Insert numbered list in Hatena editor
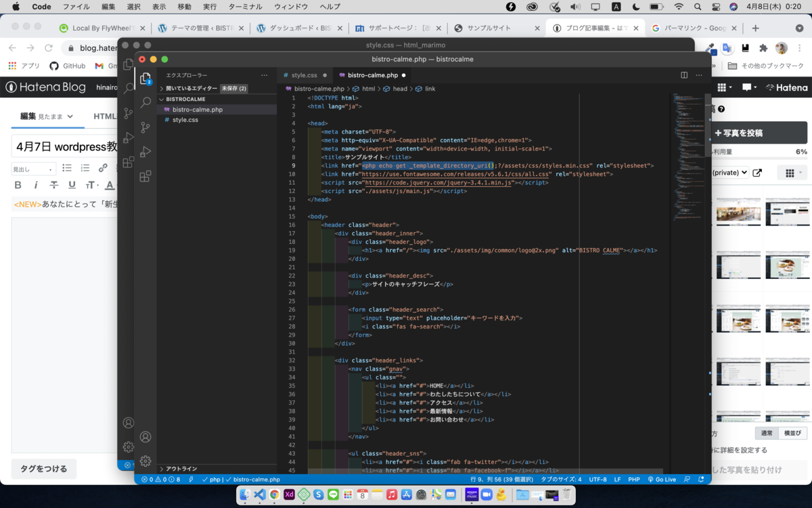Viewport: 812px width, 508px height. (85, 168)
